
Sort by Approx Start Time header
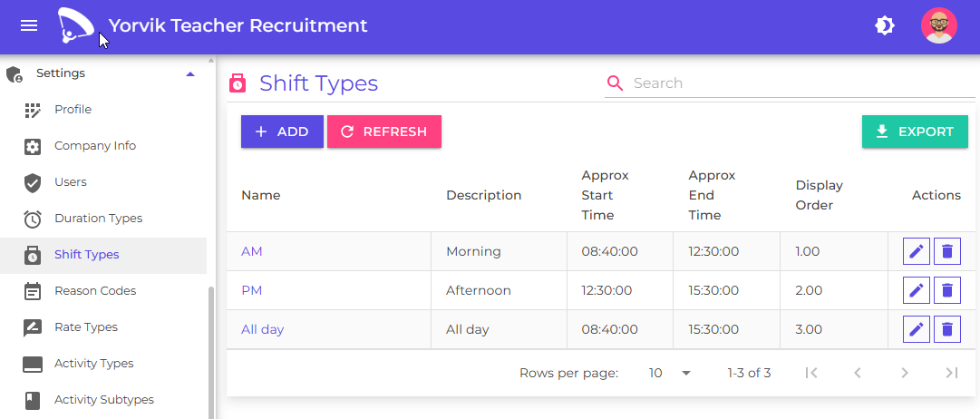605,195
